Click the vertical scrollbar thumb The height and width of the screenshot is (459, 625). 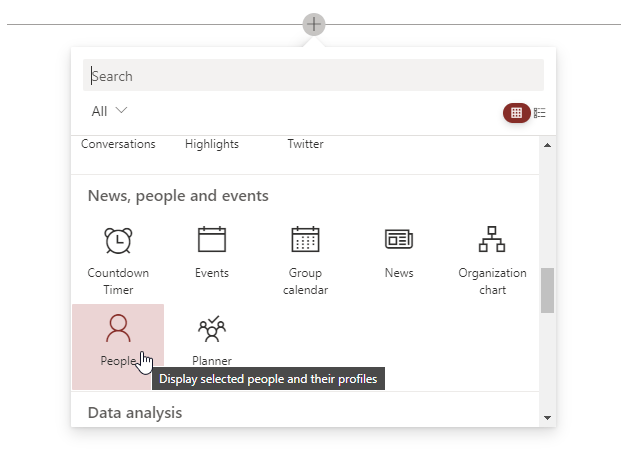pos(547,290)
